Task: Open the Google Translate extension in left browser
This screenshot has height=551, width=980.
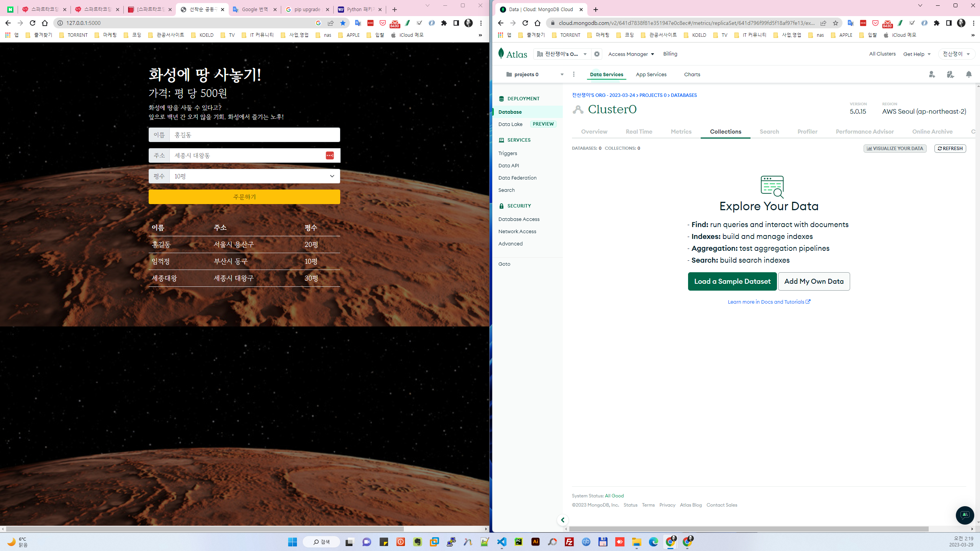Action: [358, 23]
